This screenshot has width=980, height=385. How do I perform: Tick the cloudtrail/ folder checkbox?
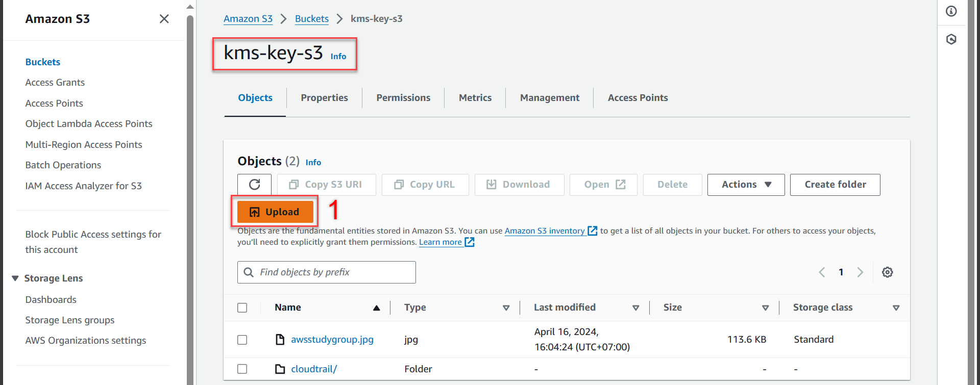242,369
